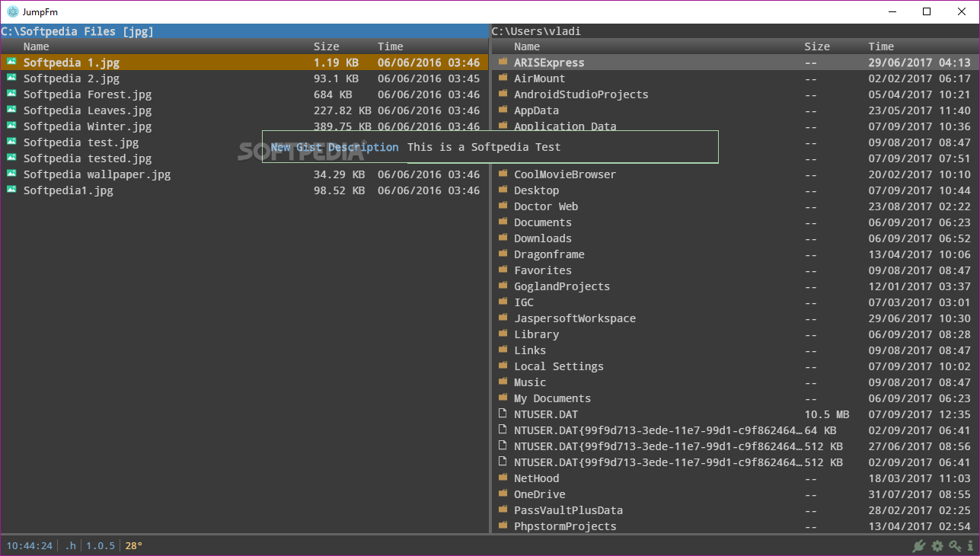Screen dimensions: 980x556
Task: Click folder icon of CoolMovieBrowser
Action: 503,174
